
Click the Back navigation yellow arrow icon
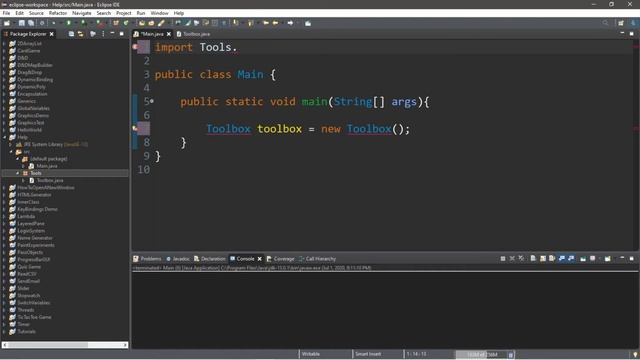pos(276,23)
